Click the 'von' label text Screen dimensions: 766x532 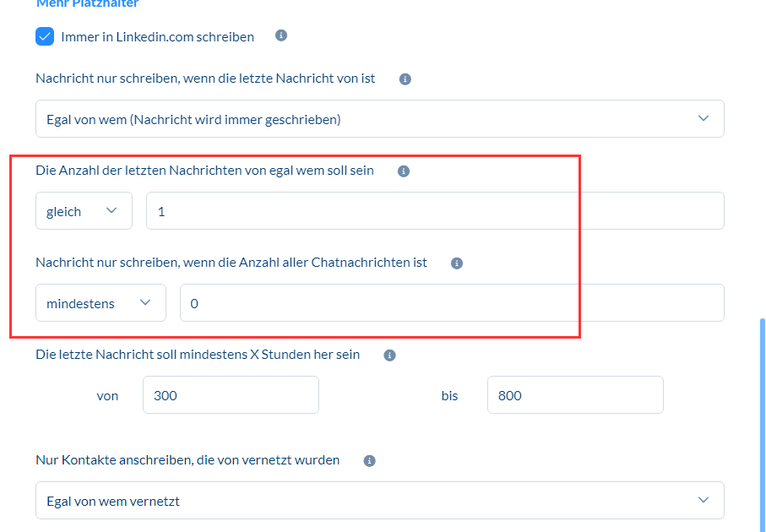[x=107, y=395]
